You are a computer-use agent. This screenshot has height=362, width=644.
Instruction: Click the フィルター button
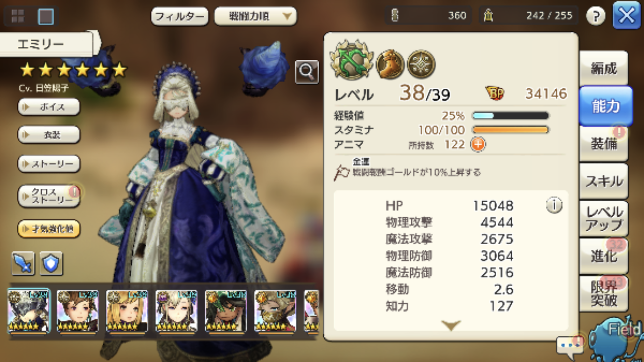(x=180, y=16)
